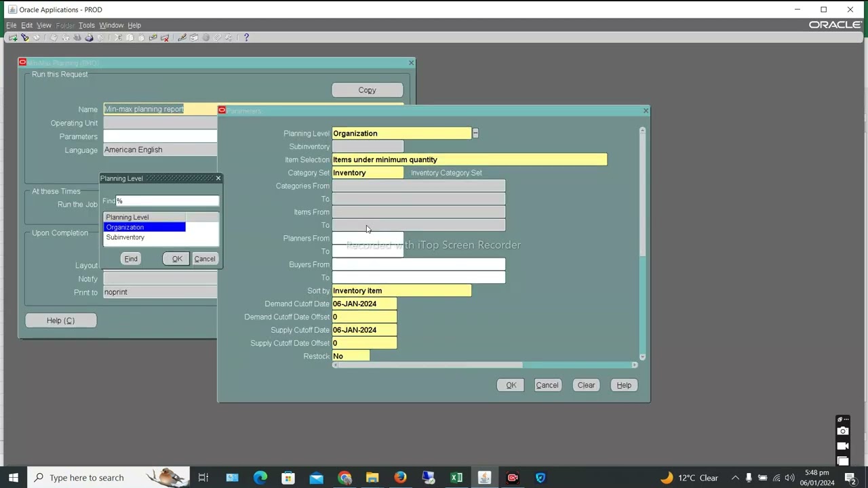Click the Buyers From field
The height and width of the screenshot is (488, 868).
(x=418, y=264)
